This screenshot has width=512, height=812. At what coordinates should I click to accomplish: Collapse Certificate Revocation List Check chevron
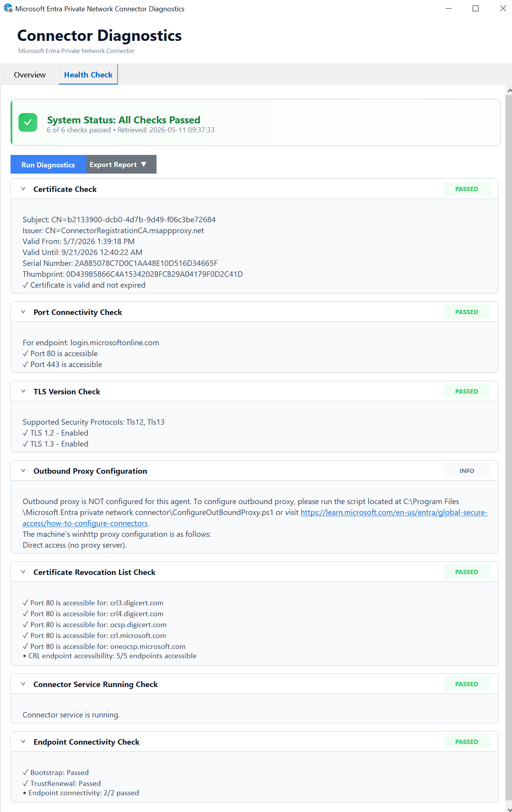(x=23, y=572)
